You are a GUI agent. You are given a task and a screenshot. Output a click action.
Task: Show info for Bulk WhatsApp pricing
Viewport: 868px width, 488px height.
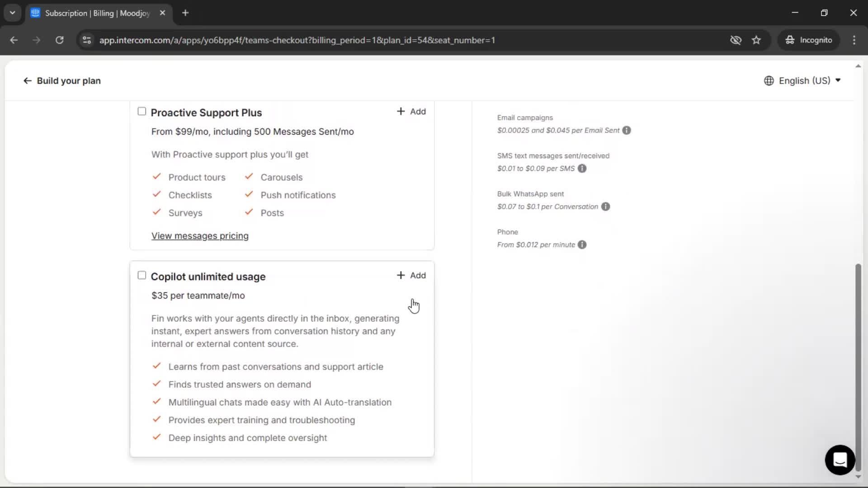606,206
